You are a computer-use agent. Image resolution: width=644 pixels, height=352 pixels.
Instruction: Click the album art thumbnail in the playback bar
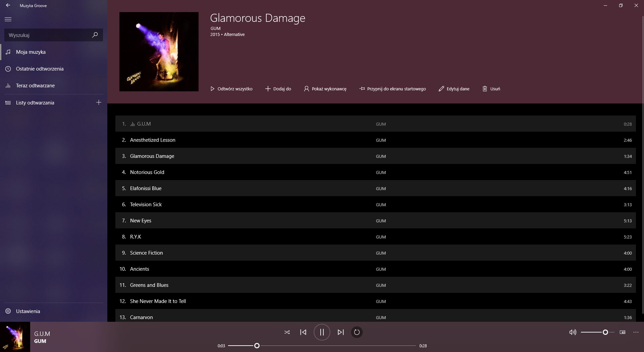(x=15, y=337)
